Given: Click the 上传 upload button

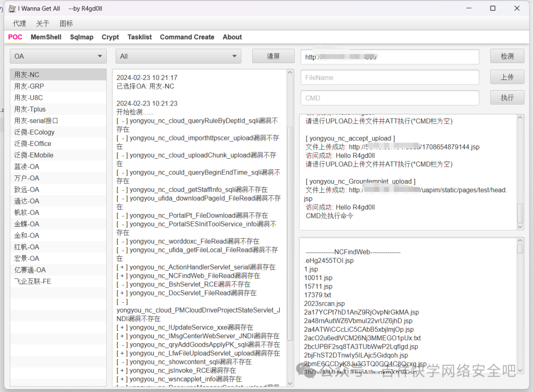Looking at the screenshot, I should tap(507, 77).
